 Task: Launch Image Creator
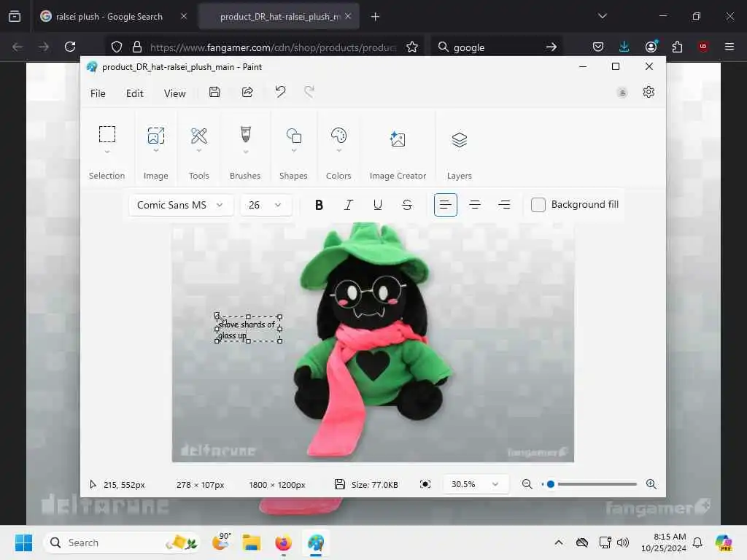[x=398, y=139]
